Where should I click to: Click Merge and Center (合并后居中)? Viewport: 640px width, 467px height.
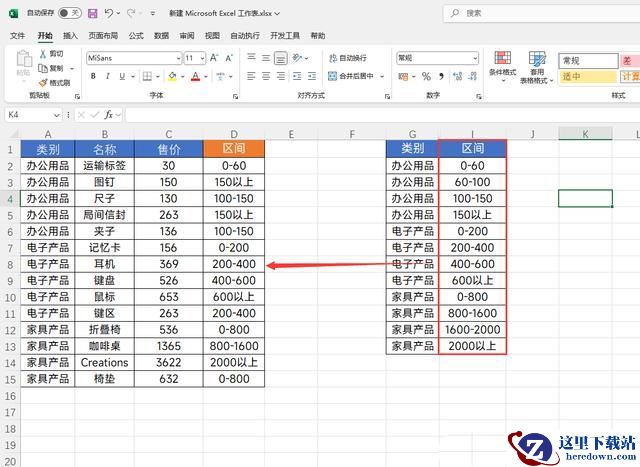point(351,76)
